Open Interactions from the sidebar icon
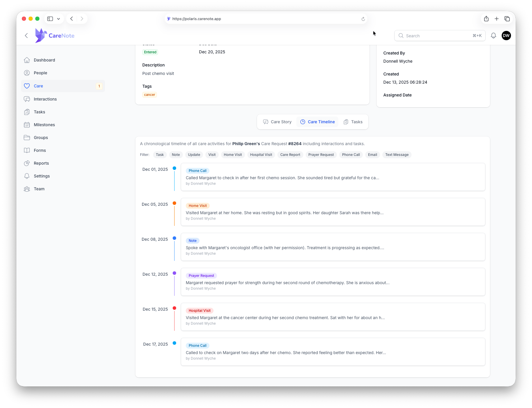 (x=27, y=99)
